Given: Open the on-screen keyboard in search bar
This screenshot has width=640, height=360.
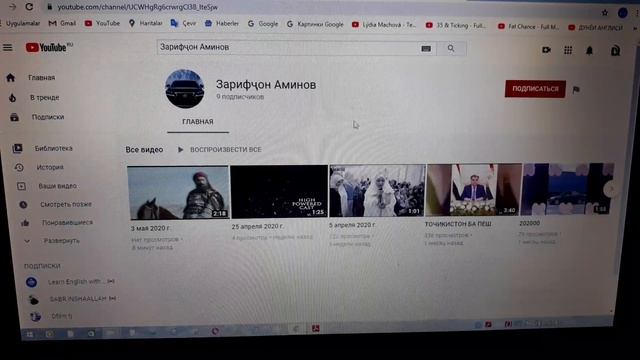Looking at the screenshot, I should click(426, 49).
